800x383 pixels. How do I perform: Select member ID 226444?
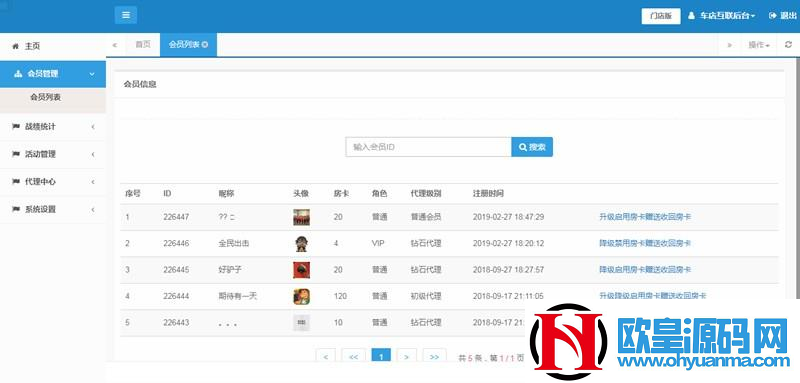176,296
